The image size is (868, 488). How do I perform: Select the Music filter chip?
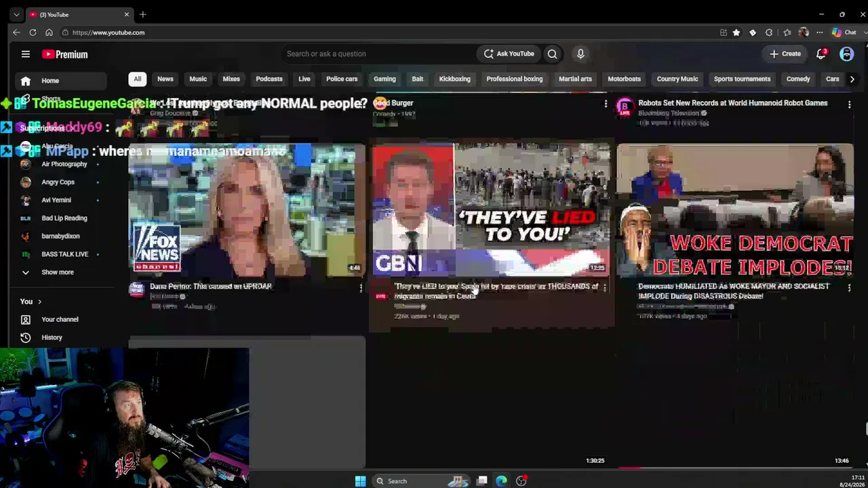[198, 79]
